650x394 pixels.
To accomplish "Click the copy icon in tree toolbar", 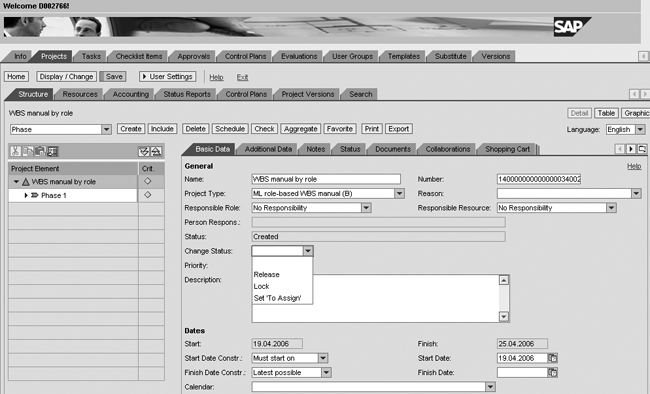I will tap(28, 151).
